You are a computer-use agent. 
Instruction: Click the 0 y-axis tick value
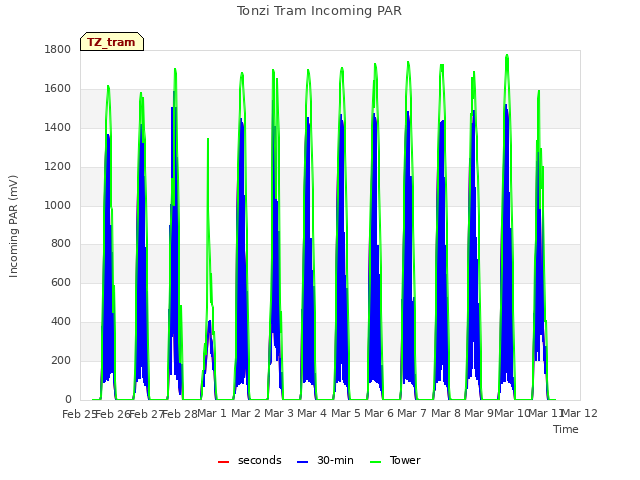(x=68, y=400)
